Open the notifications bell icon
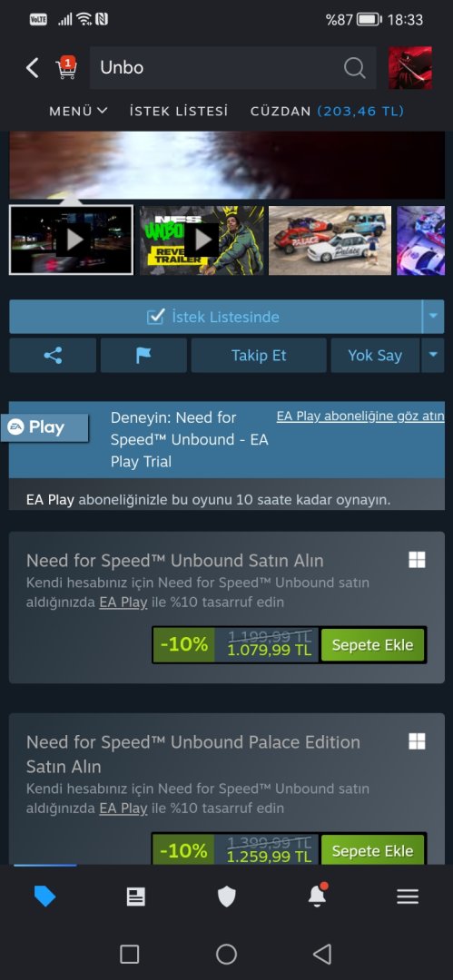 pyautogui.click(x=317, y=897)
